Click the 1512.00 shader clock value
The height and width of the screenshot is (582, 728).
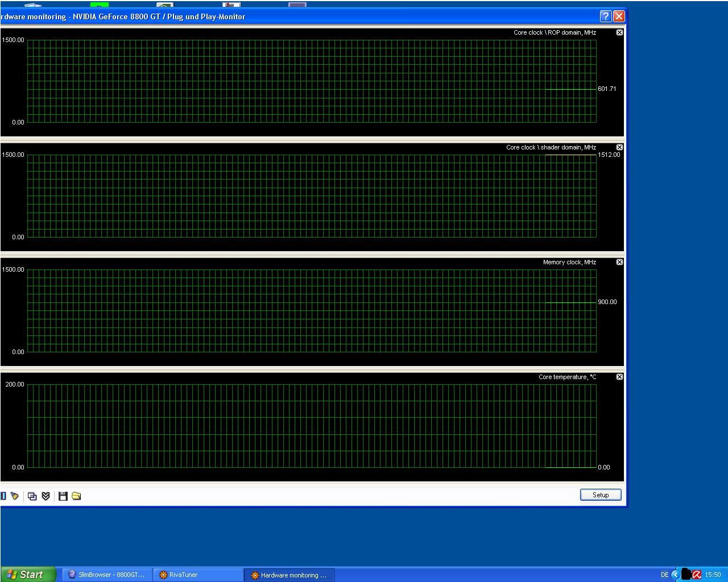coord(609,155)
